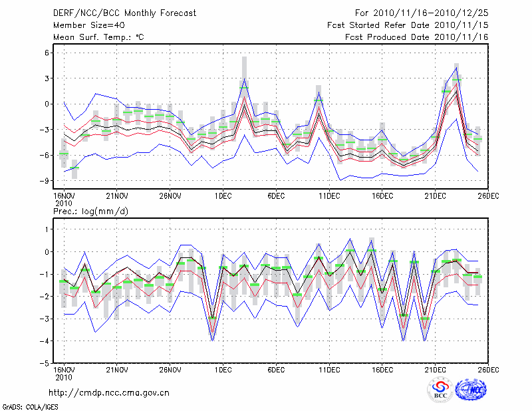Click the Fcst Produced Date line
532x411 pixels.
[416, 37]
